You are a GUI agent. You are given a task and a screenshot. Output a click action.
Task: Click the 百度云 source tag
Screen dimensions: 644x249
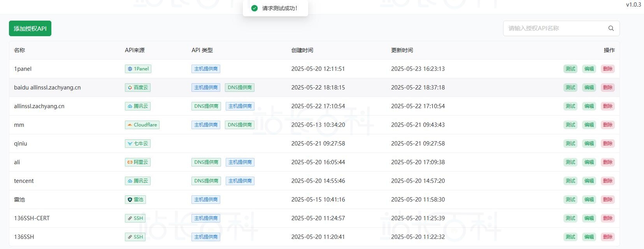[x=138, y=88]
